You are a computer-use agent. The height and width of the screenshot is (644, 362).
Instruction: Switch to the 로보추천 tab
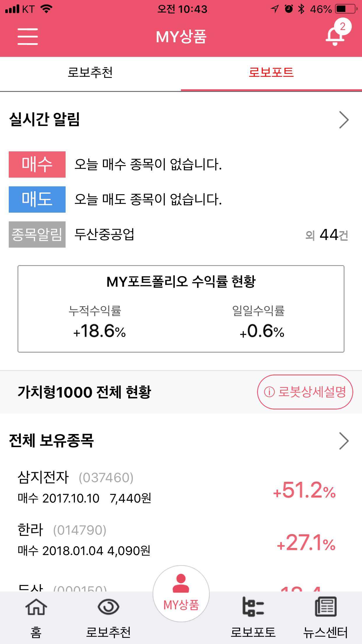pos(90,73)
